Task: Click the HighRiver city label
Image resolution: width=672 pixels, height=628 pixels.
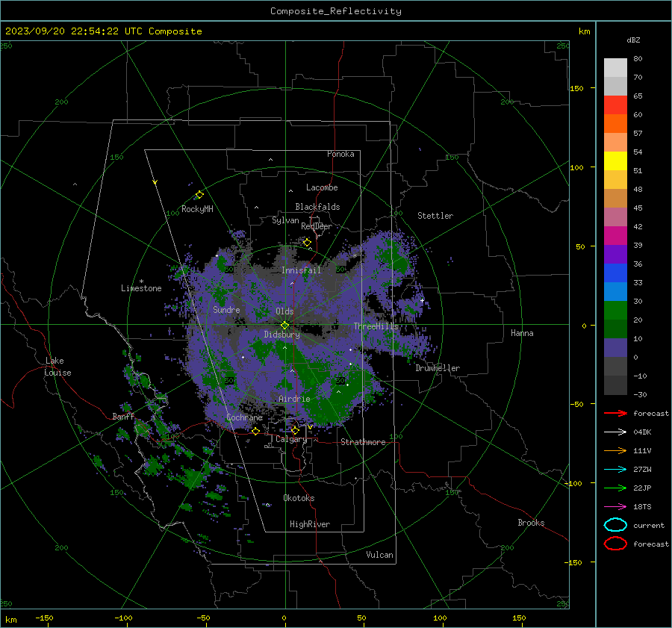Action: click(310, 524)
